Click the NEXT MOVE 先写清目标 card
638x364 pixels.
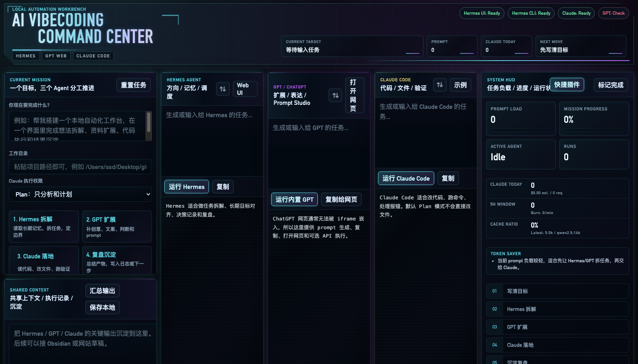click(x=581, y=46)
